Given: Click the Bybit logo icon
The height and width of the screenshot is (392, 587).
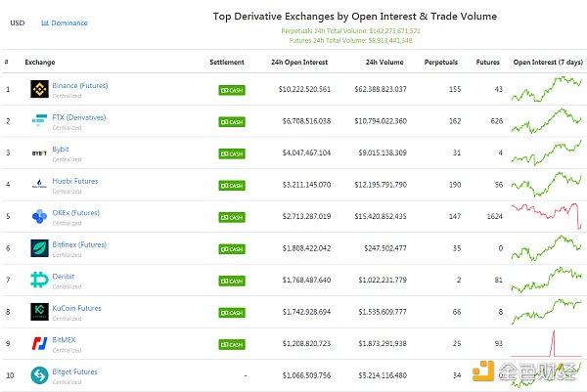Looking at the screenshot, I should click(39, 153).
